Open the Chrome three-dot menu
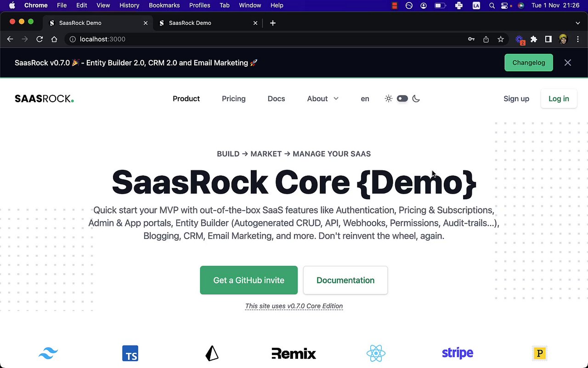Screen dimensions: 588x368 [578, 39]
